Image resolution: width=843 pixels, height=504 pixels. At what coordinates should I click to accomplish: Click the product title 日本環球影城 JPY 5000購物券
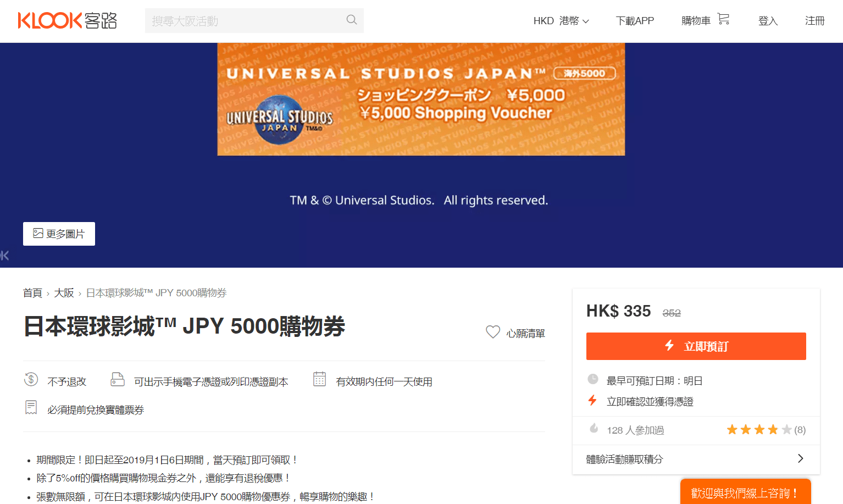pos(185,326)
